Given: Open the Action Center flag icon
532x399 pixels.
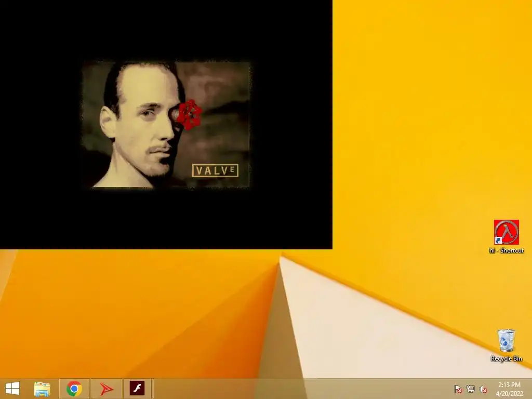Looking at the screenshot, I should click(458, 389).
